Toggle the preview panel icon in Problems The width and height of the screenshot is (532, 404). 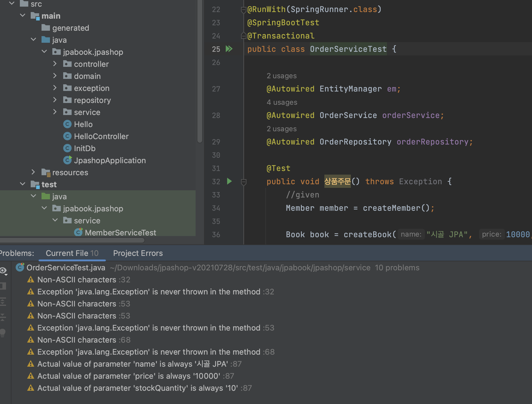point(3,286)
